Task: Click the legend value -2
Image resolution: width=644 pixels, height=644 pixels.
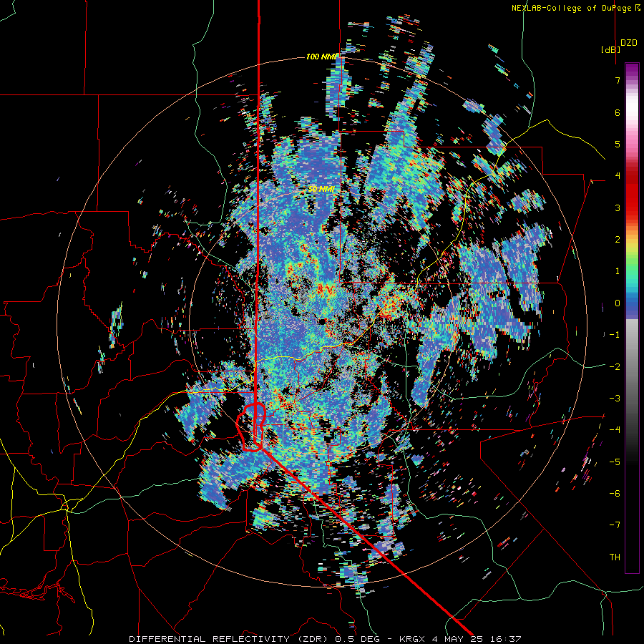Action: [615, 366]
